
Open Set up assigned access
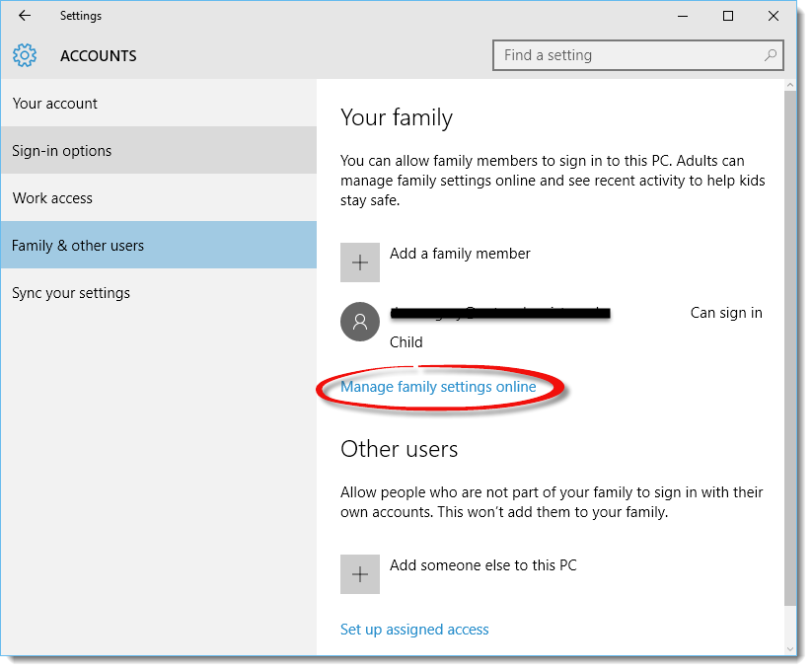click(x=413, y=629)
